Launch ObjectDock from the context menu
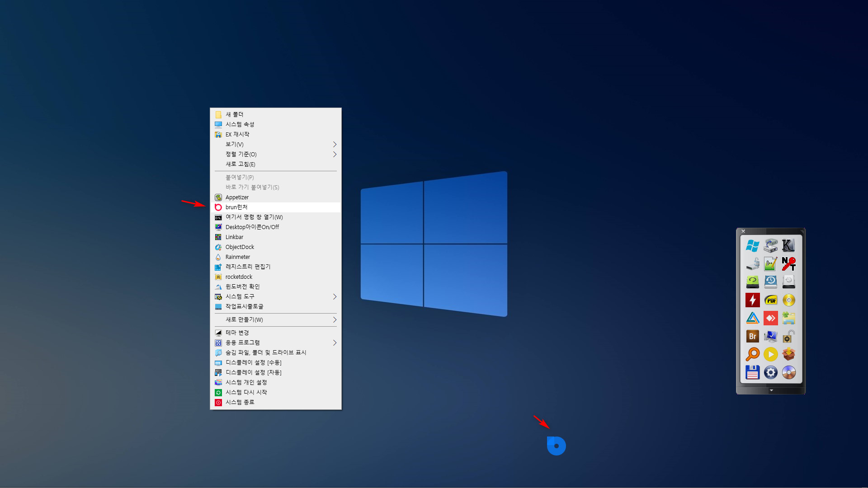The image size is (868, 488). click(x=276, y=247)
